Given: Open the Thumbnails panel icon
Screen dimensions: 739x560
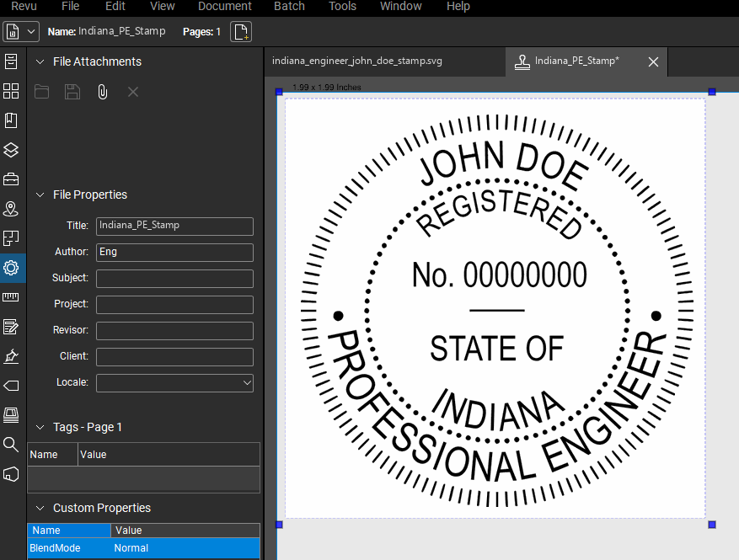Looking at the screenshot, I should 11,91.
